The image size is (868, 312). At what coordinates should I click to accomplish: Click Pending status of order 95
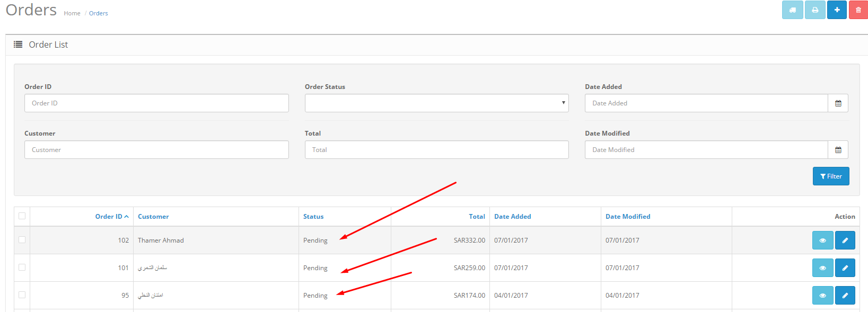click(315, 296)
